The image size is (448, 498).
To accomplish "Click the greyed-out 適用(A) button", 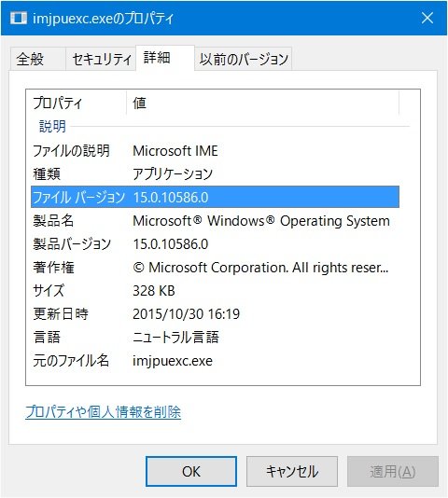I will tap(393, 471).
